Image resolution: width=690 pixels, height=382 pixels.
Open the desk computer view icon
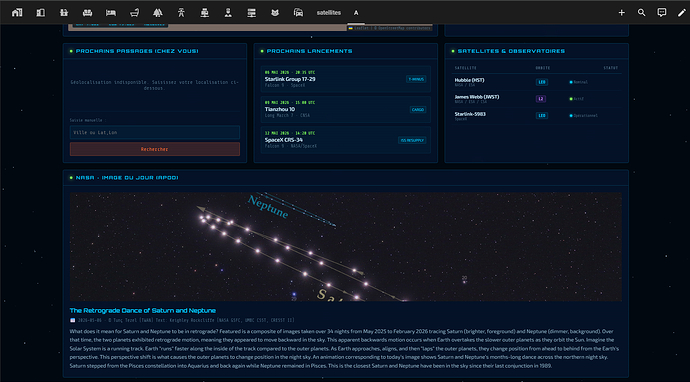point(205,13)
